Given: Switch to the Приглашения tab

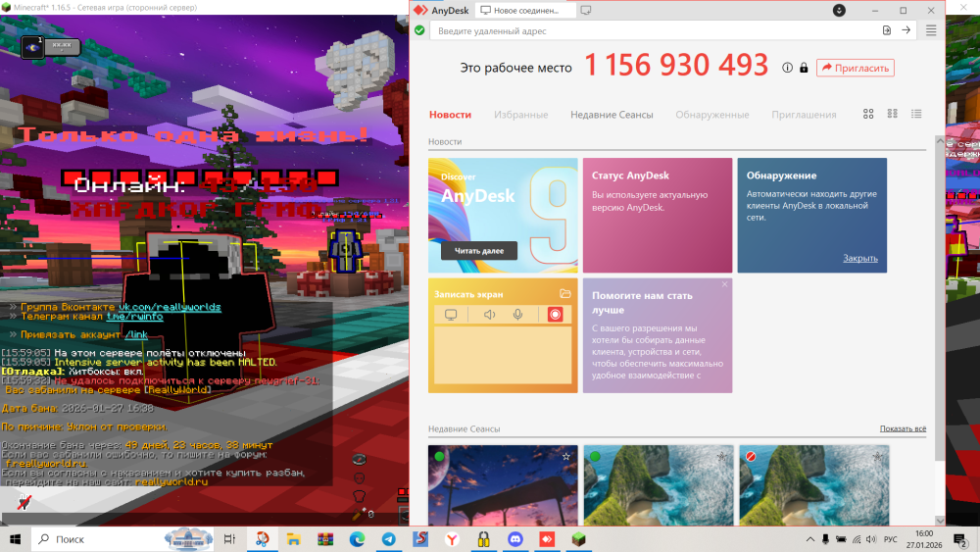Looking at the screenshot, I should (804, 115).
